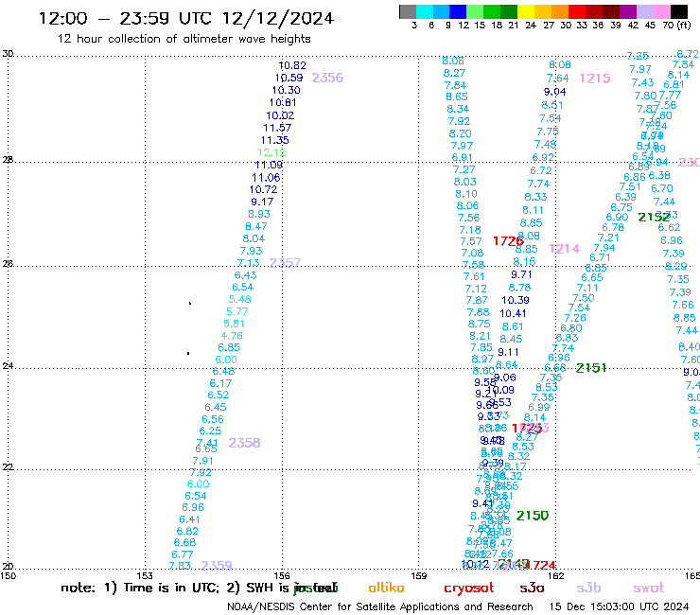Image resolution: width=700 pixels, height=615 pixels.
Task: Click subtitle '12 hour collection of altimeter wave heights'
Action: tap(184, 39)
